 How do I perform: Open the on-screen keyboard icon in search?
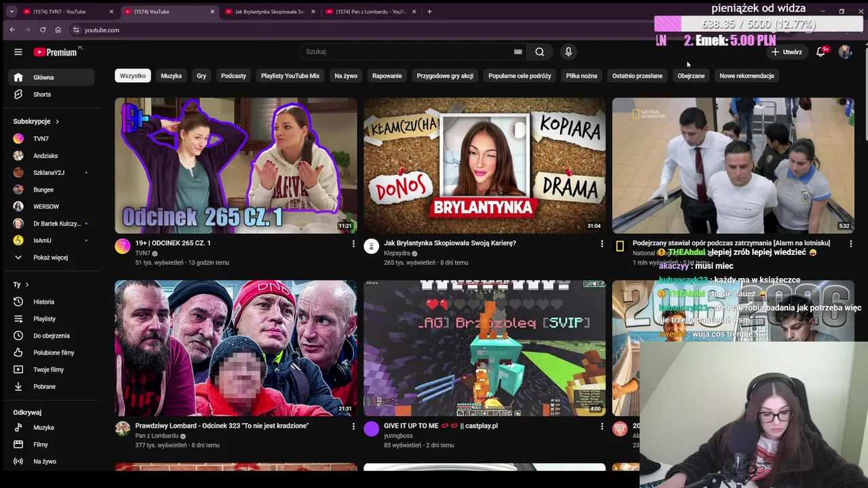[x=518, y=52]
